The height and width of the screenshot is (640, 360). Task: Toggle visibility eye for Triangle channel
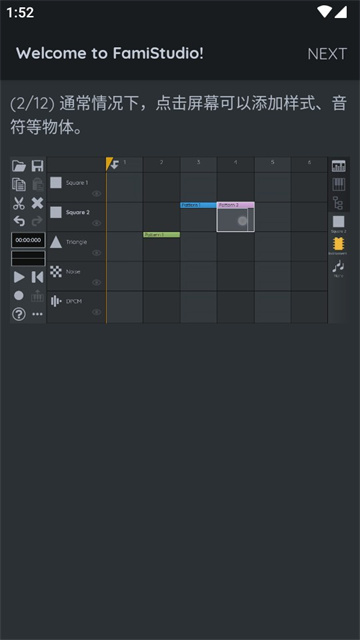[96, 253]
